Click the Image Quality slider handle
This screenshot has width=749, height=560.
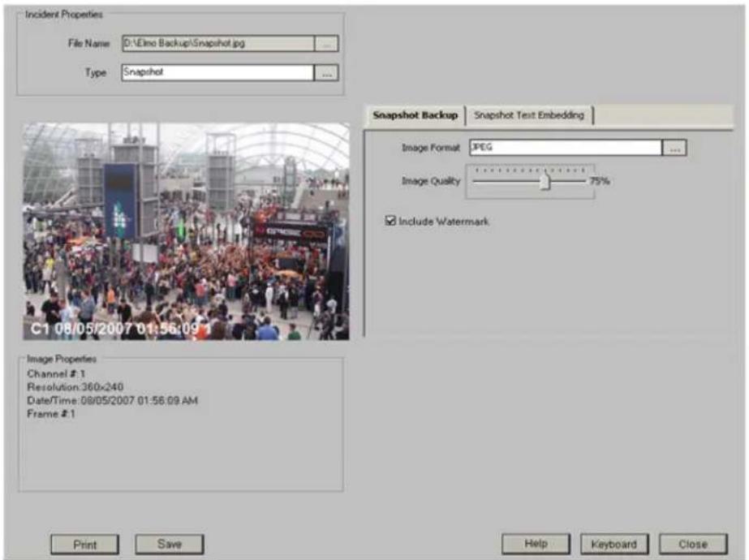[x=545, y=182]
